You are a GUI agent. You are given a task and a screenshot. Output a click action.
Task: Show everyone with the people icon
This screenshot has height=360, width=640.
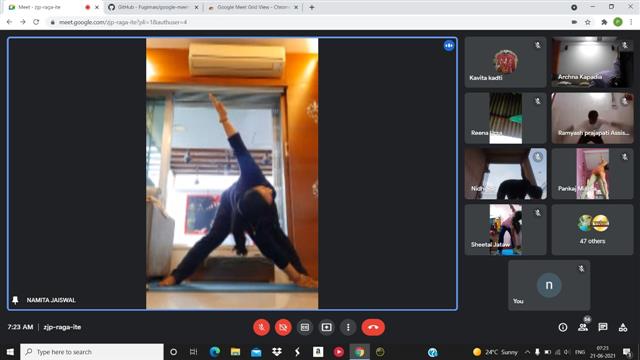tap(583, 327)
